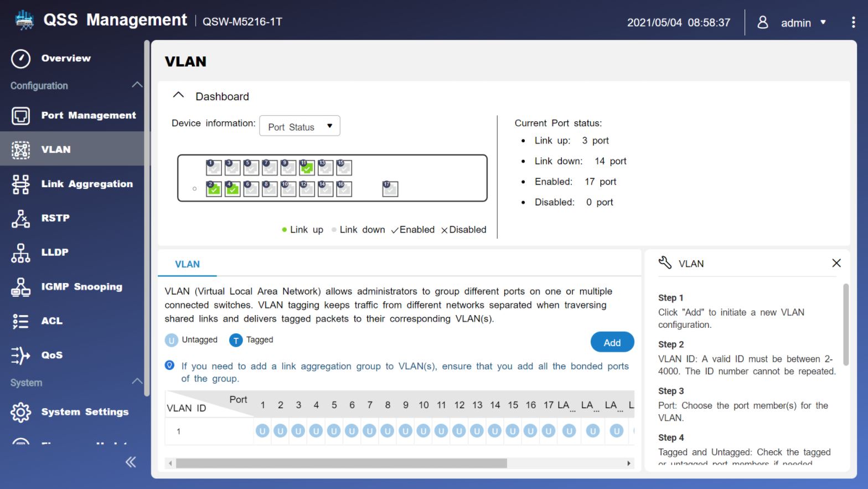Open the three-dot more options menu
Image resolution: width=868 pixels, height=489 pixels.
click(853, 22)
